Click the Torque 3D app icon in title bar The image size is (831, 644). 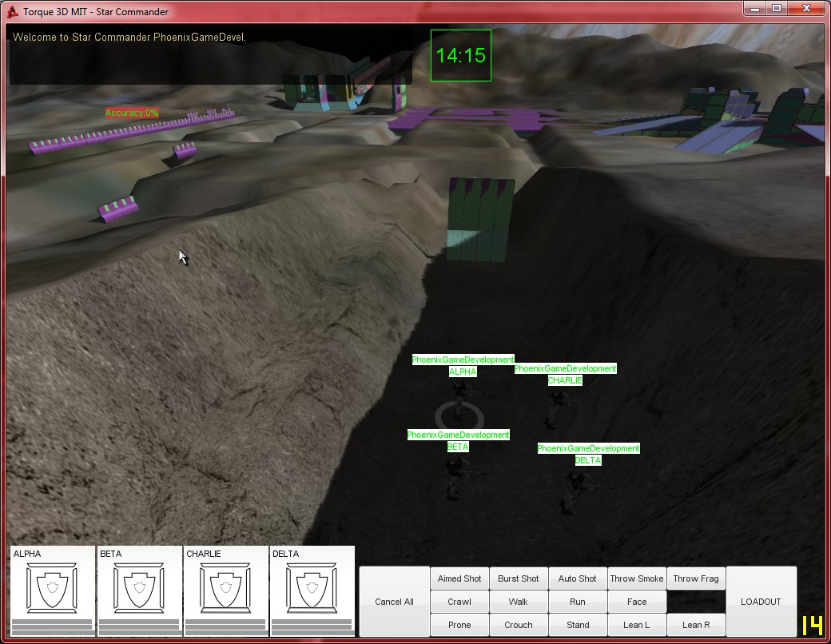(x=12, y=12)
